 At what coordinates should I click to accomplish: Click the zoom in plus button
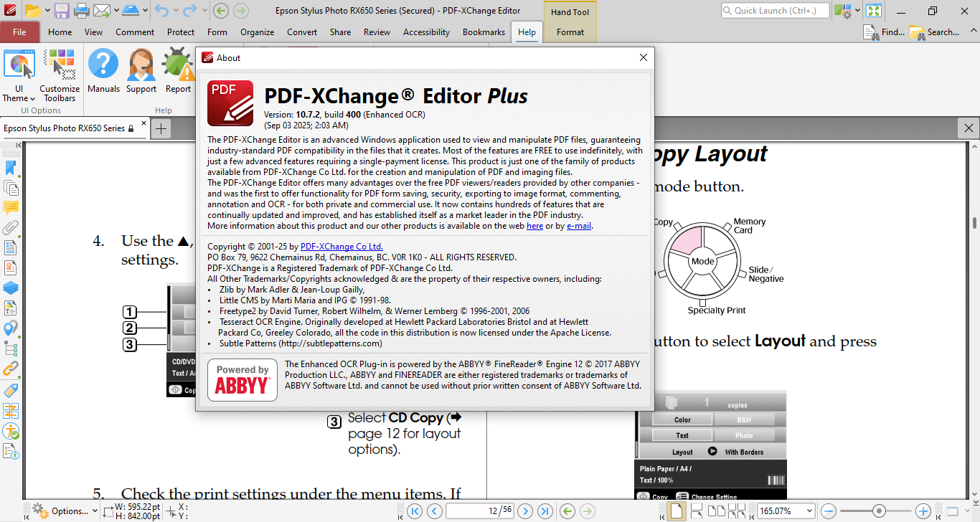[923, 511]
